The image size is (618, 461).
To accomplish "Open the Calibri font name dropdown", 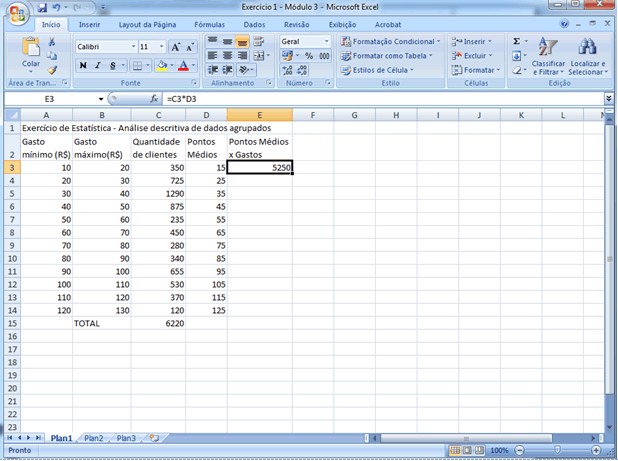I will 131,47.
